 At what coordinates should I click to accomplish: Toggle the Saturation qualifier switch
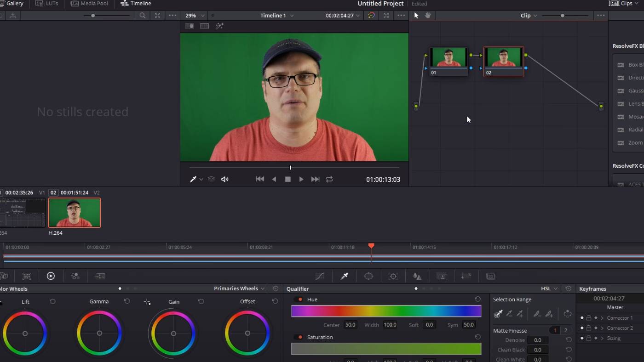299,337
